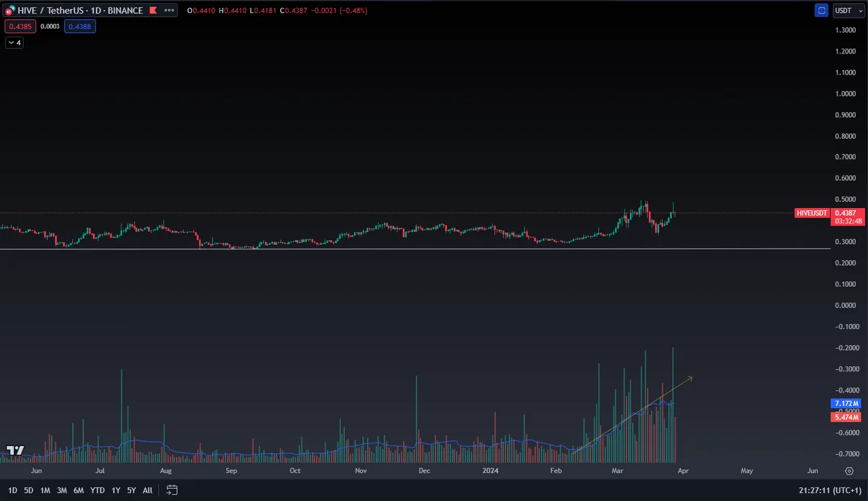Select the 1M time range
Viewport: 868px width, 501px height.
pyautogui.click(x=45, y=490)
